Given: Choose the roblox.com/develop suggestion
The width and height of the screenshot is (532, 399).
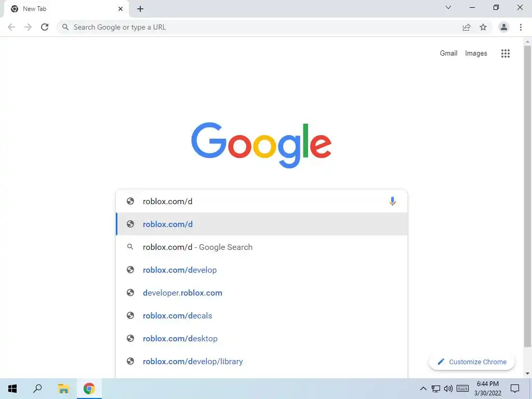Looking at the screenshot, I should coord(261,270).
